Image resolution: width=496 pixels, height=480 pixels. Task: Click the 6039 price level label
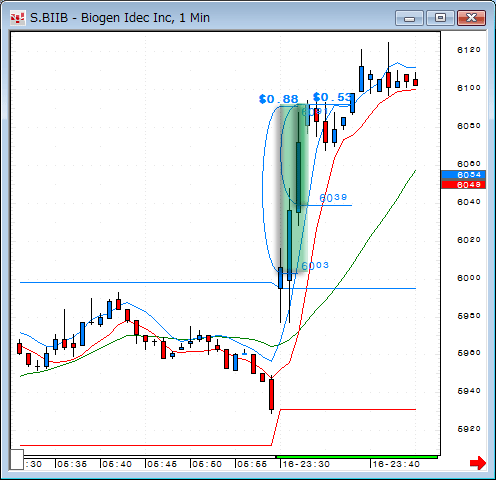tap(333, 198)
